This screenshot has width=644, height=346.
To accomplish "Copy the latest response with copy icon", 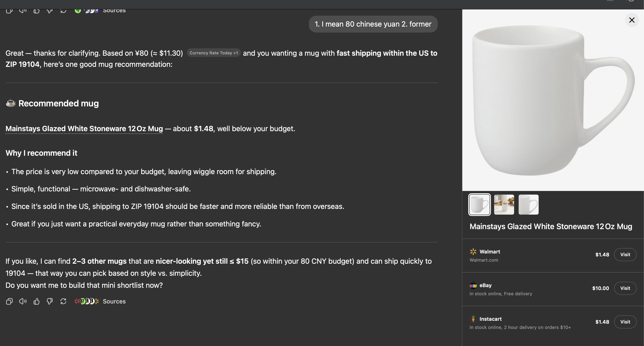I will point(9,301).
